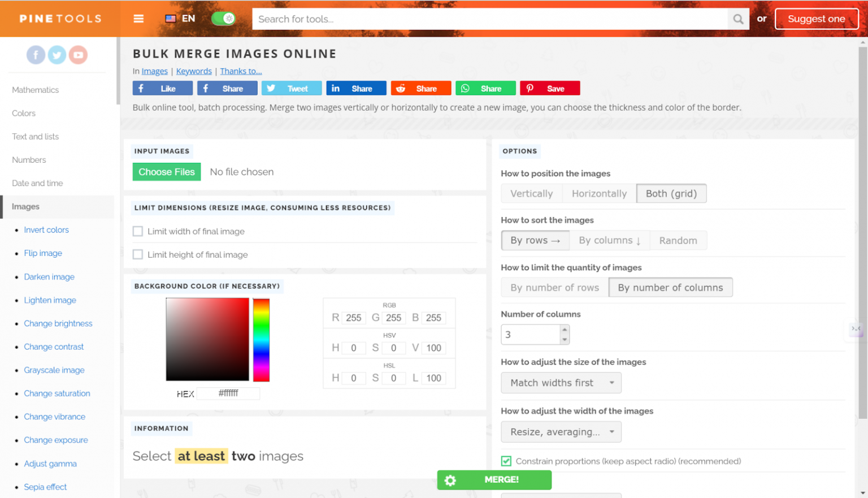Expand the Resize, averaging dropdown
Viewport: 868px width, 498px height.
pos(561,432)
